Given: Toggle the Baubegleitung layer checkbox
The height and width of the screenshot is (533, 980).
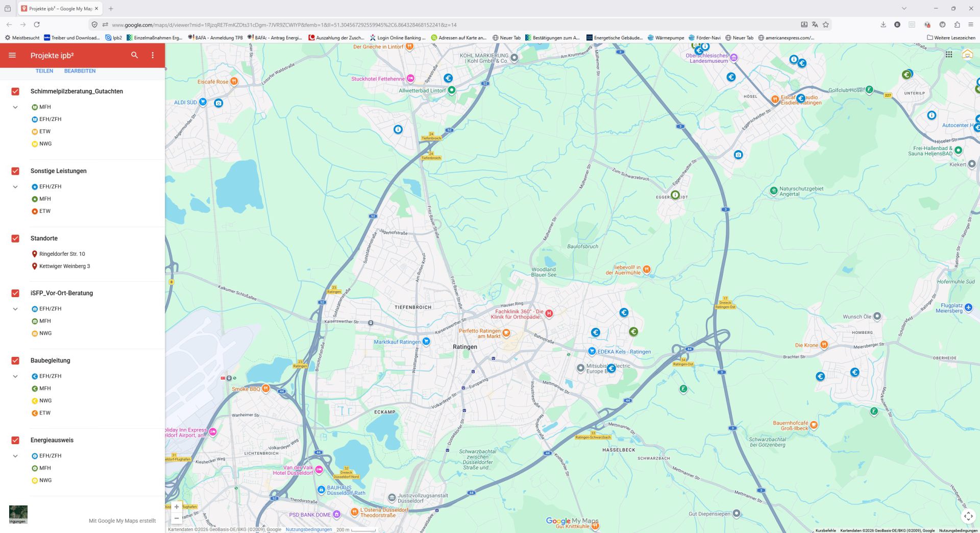Looking at the screenshot, I should coord(15,360).
